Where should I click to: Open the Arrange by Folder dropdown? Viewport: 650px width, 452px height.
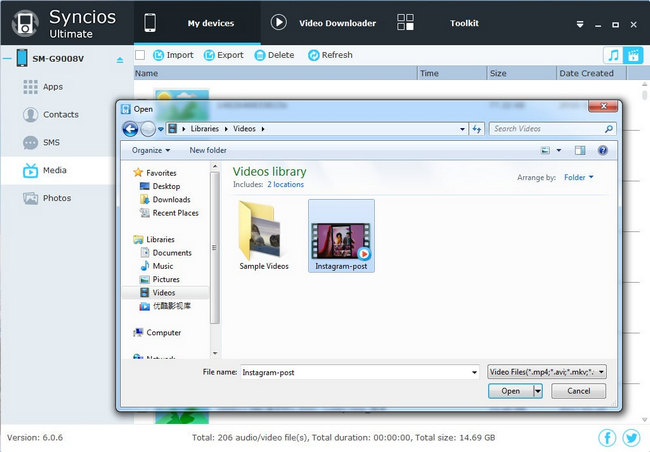click(x=579, y=177)
